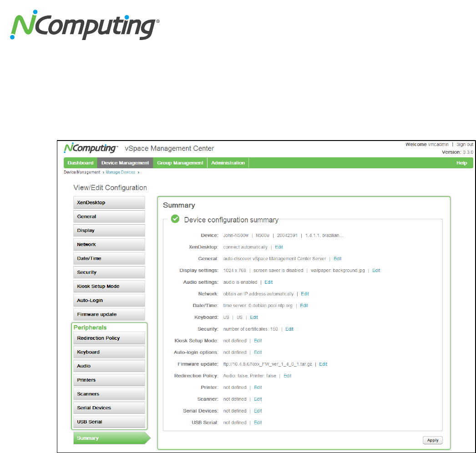The width and height of the screenshot is (476, 453).
Task: Select the Device Management tab
Action: [x=125, y=163]
